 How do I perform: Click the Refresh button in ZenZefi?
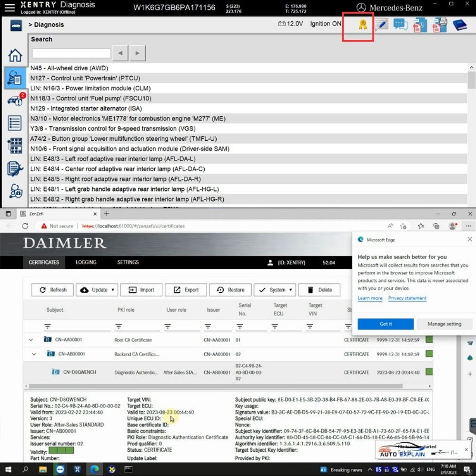point(52,290)
